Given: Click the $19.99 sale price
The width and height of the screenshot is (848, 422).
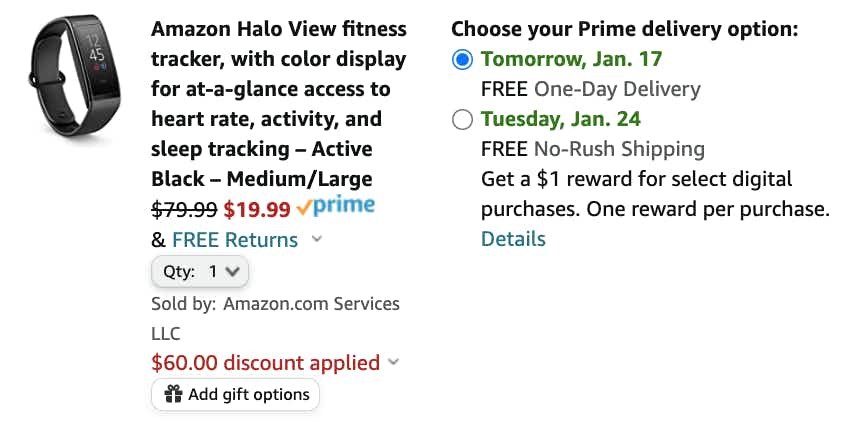Looking at the screenshot, I should pyautogui.click(x=257, y=209).
